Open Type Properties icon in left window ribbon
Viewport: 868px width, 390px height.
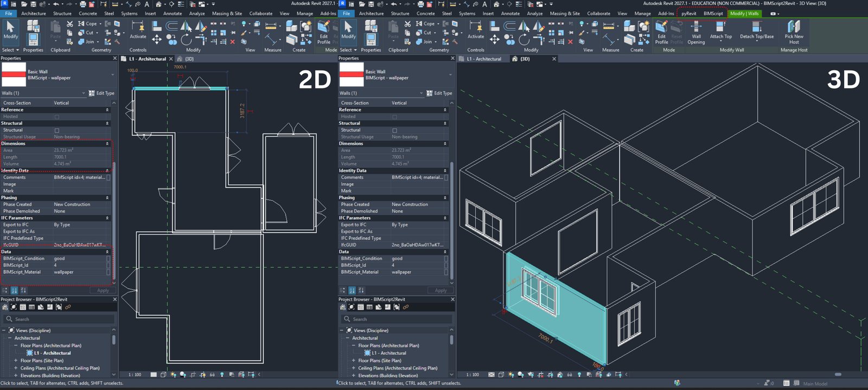pyautogui.click(x=33, y=26)
